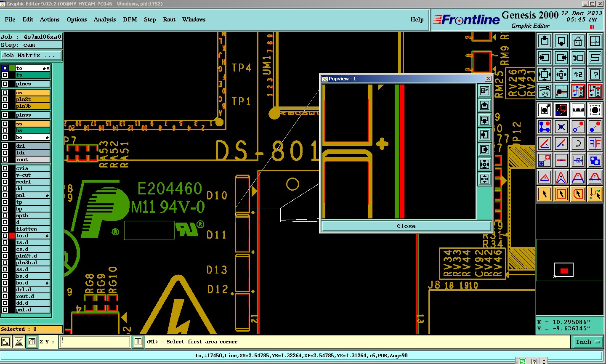This screenshot has width=606, height=364.
Task: Click the red rectangle in overview minimap
Action: (564, 271)
